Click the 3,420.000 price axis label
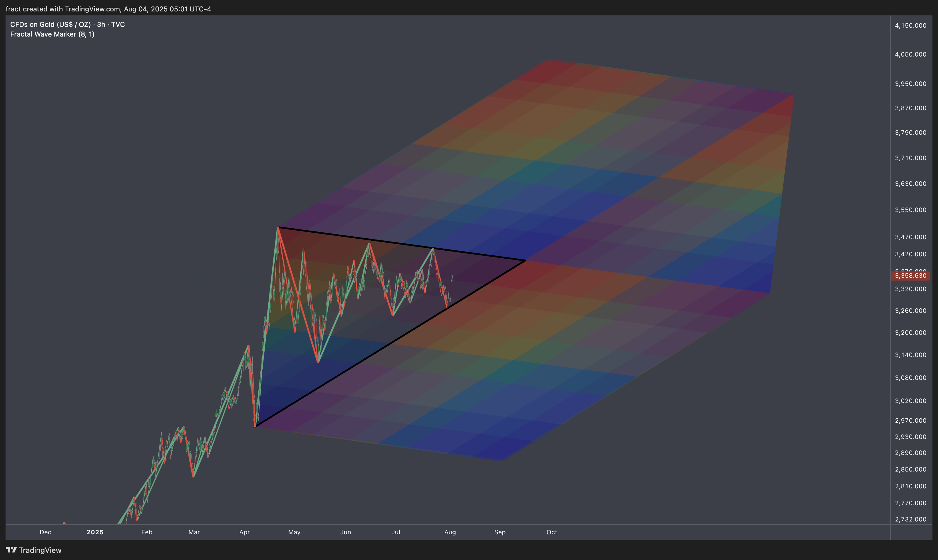The width and height of the screenshot is (938, 560). click(x=911, y=254)
